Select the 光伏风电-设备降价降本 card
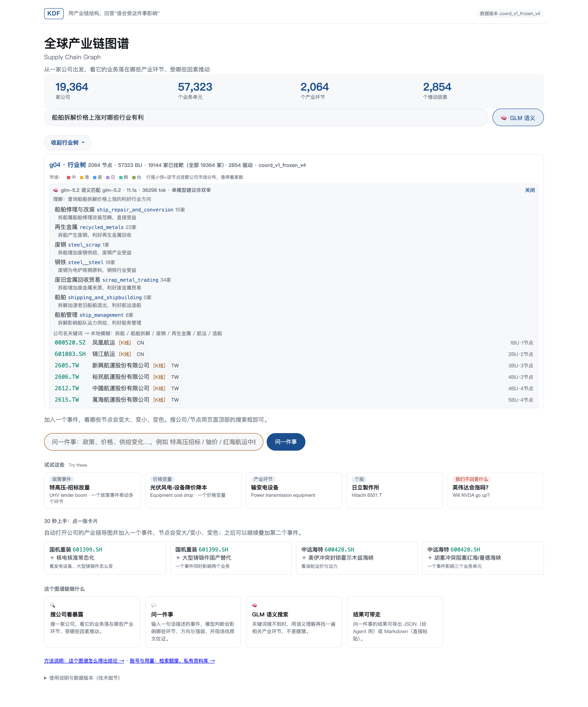This screenshot has width=588, height=707. pyautogui.click(x=193, y=490)
